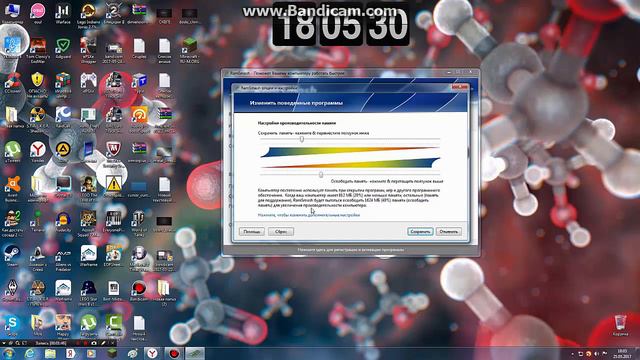Open the Steam desktop shortcut

click(12, 256)
